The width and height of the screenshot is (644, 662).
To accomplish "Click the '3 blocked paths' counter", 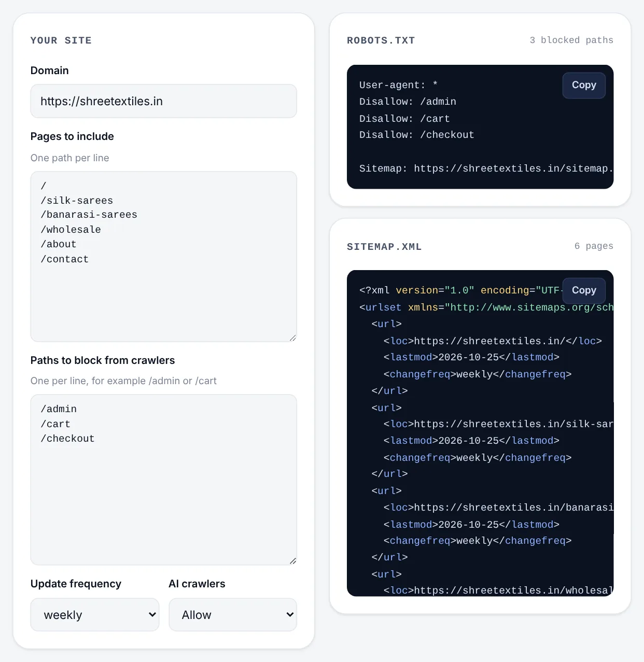I will (571, 40).
